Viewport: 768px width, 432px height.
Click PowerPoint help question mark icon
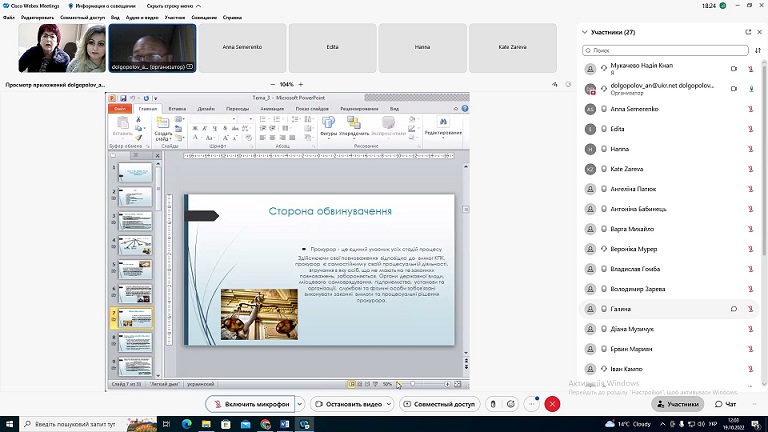[465, 108]
